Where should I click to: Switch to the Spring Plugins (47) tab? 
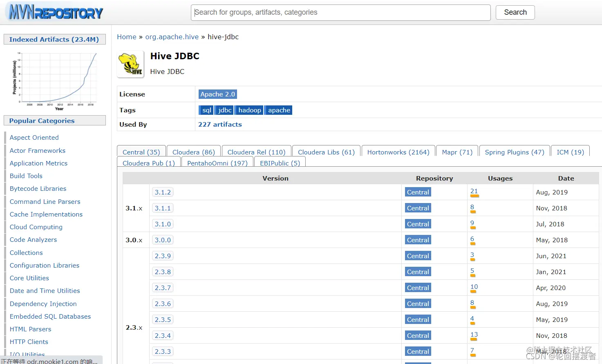click(515, 152)
